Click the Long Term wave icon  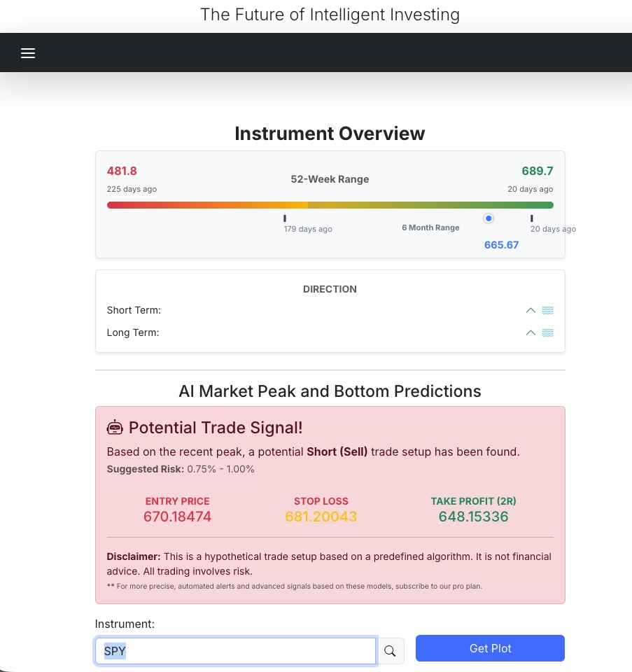(x=547, y=332)
